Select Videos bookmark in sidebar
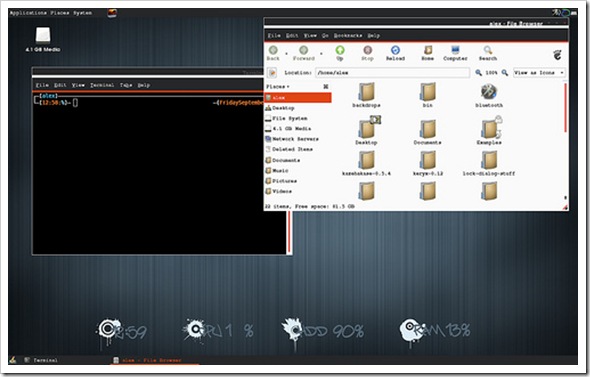This screenshot has width=590, height=377. [298, 192]
